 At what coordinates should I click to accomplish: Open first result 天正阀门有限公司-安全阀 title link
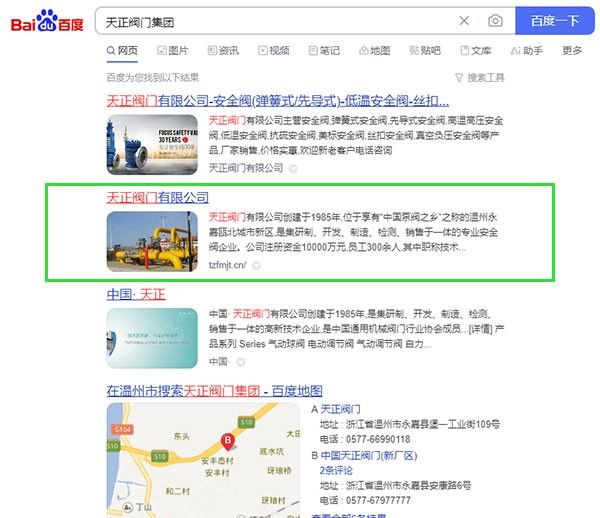tap(277, 101)
